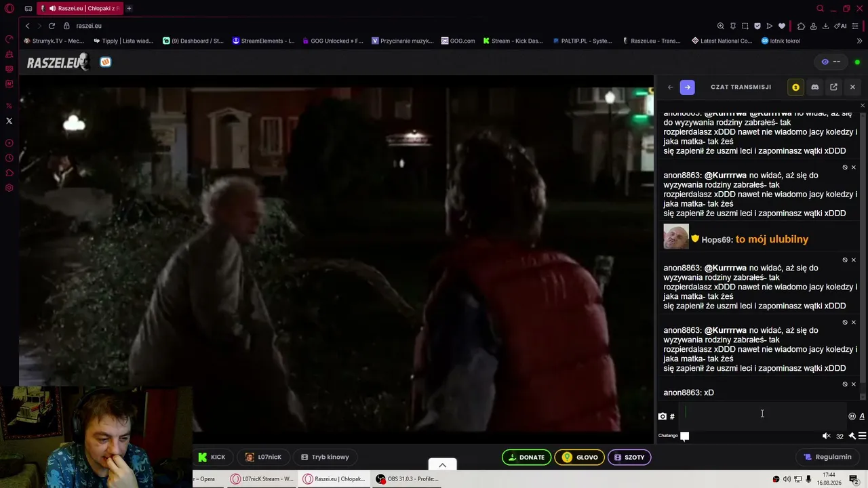Add page to bookmarks with heart icon
This screenshot has width=868, height=488.
[x=782, y=26]
